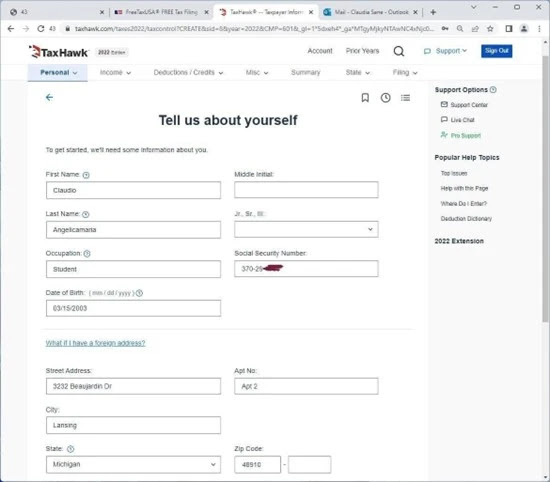The width and height of the screenshot is (550, 482).
Task: Open Help with this Page
Action: pyautogui.click(x=464, y=188)
